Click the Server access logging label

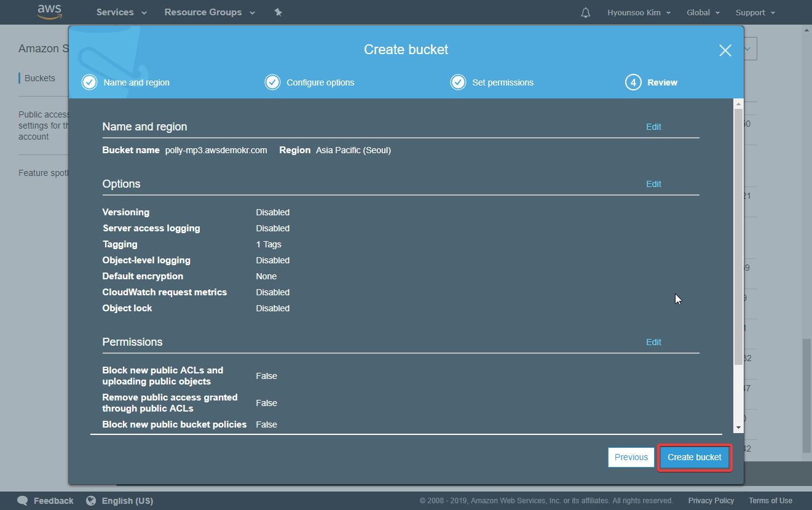click(151, 228)
